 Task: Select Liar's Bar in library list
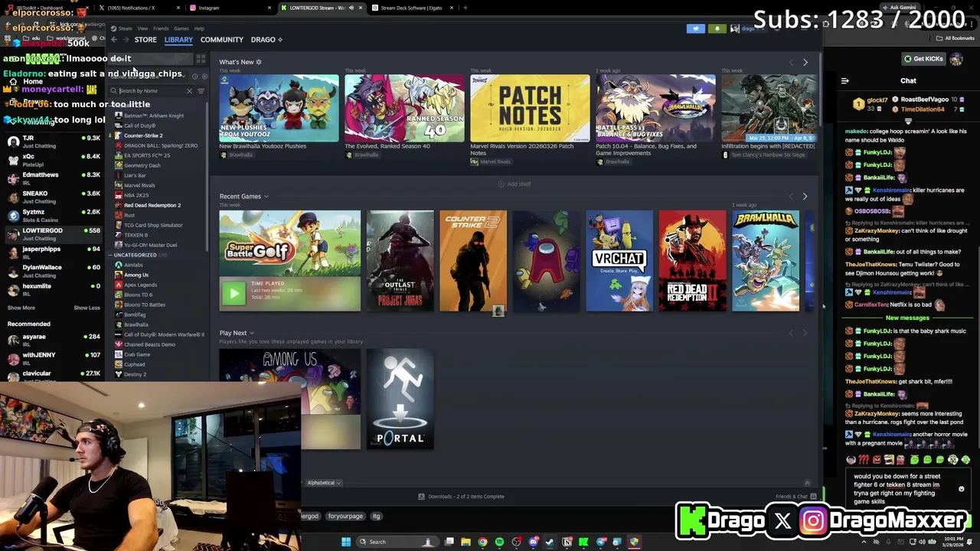[135, 175]
